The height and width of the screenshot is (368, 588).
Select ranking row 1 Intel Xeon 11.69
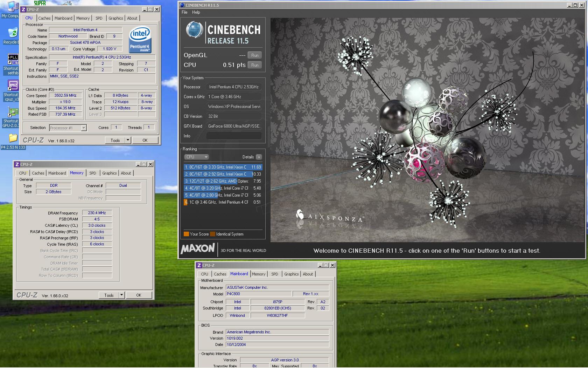(223, 167)
